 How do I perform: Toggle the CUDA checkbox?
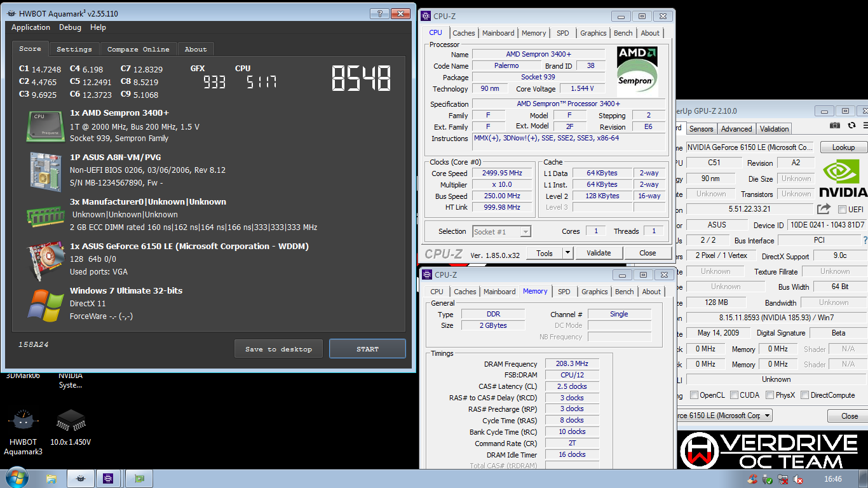pos(734,395)
